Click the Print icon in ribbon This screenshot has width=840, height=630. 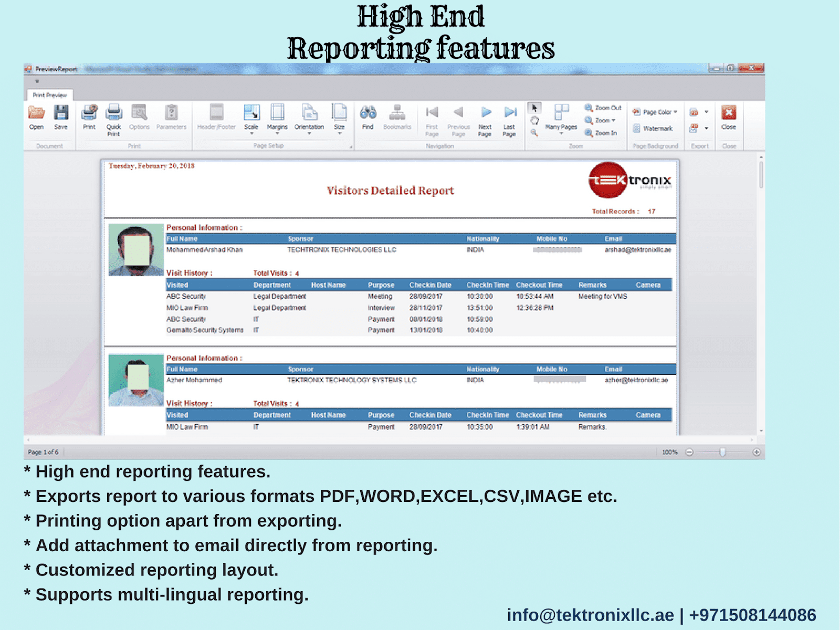click(89, 112)
